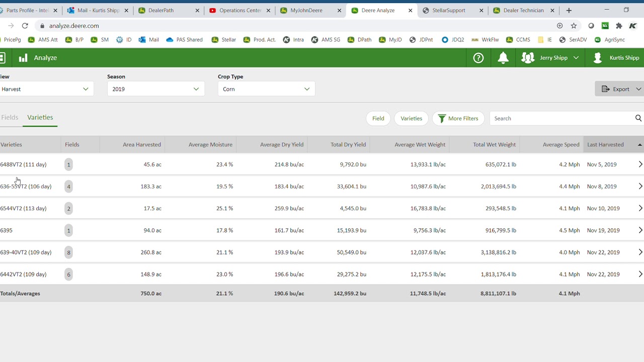Open the AMS SG bookmark
This screenshot has width=644, height=362.
click(x=326, y=40)
